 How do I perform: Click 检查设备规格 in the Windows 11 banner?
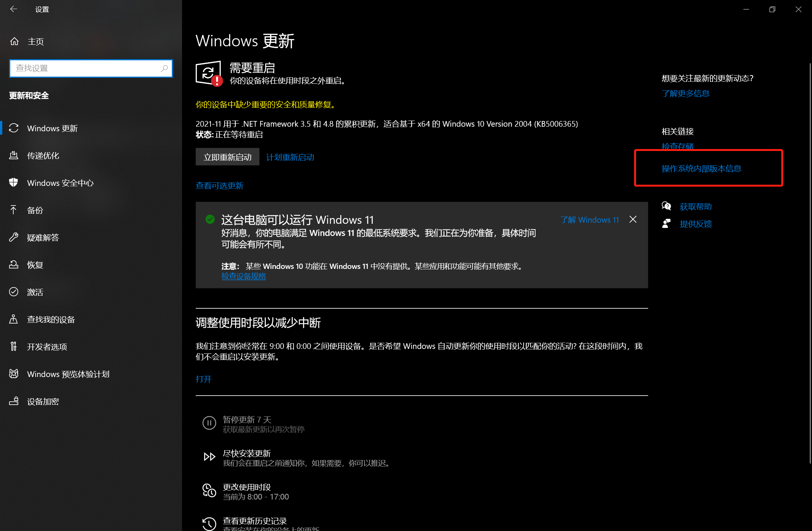(243, 276)
